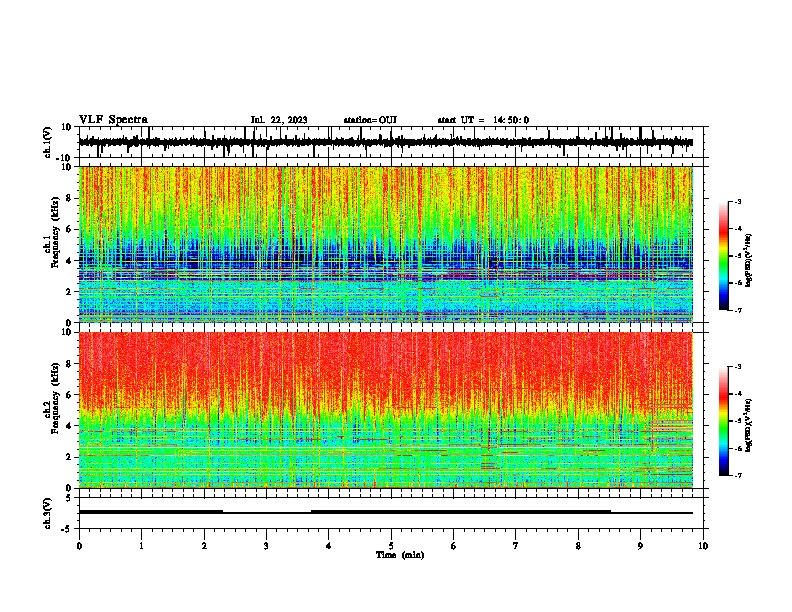Viewport: 792px width, 612px height.
Task: Click the time axis tick label "10"
Action: tap(703, 546)
